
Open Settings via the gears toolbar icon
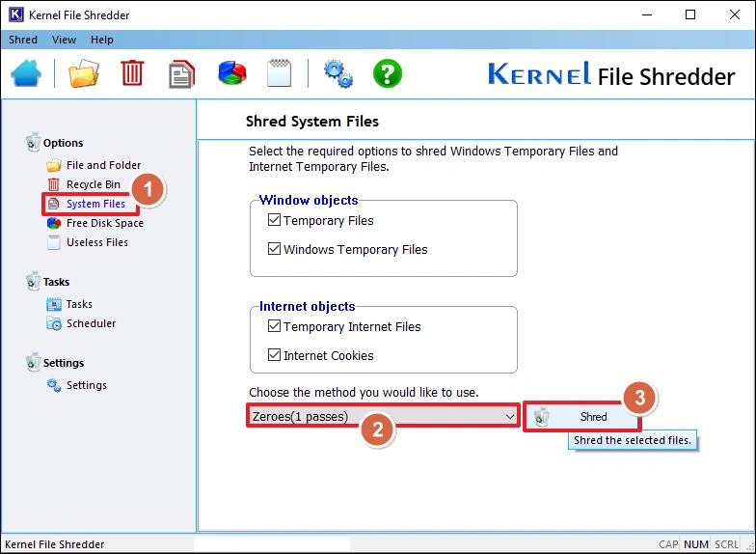(337, 73)
